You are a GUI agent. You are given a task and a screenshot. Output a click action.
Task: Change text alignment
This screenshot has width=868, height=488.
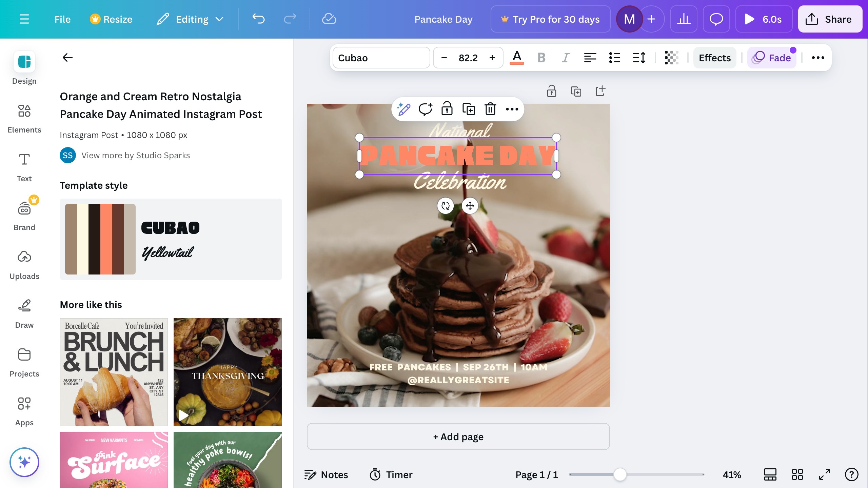(x=590, y=58)
